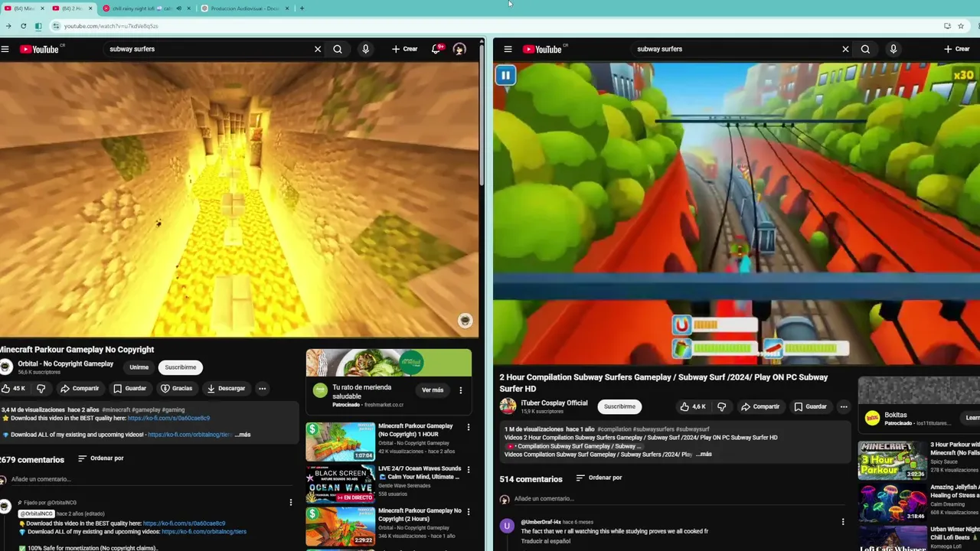The height and width of the screenshot is (551, 980).
Task: Open more actions for the Subway Surfers video
Action: pos(844,406)
